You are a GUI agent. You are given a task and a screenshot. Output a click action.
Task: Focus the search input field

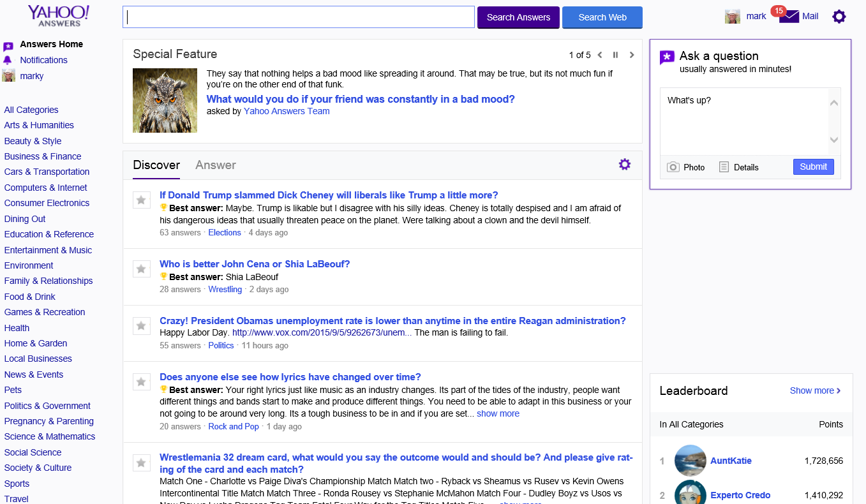299,17
